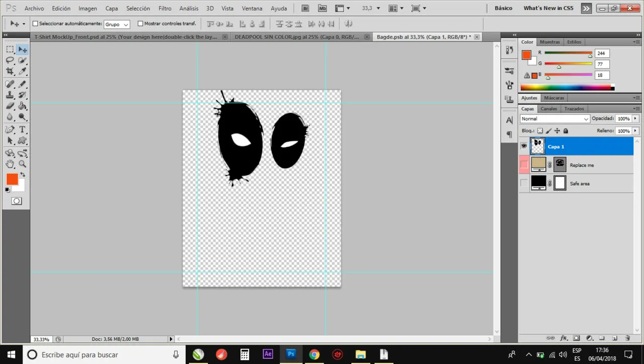Screen dimensions: 644x364
Task: Open the Relleno slider arrow
Action: pos(635,131)
